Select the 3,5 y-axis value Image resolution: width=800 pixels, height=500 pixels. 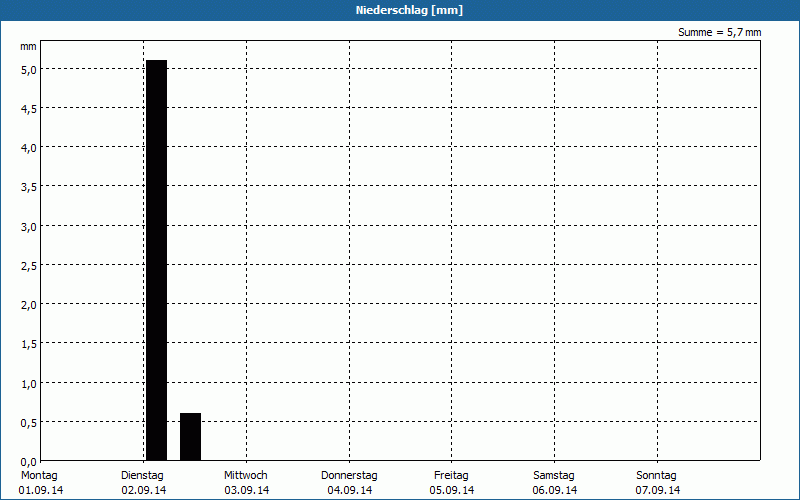[29, 188]
